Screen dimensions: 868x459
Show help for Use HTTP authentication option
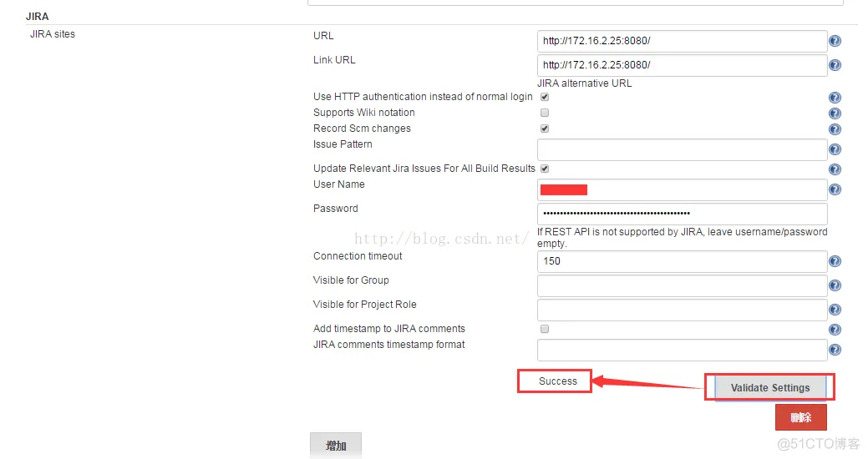tap(835, 98)
